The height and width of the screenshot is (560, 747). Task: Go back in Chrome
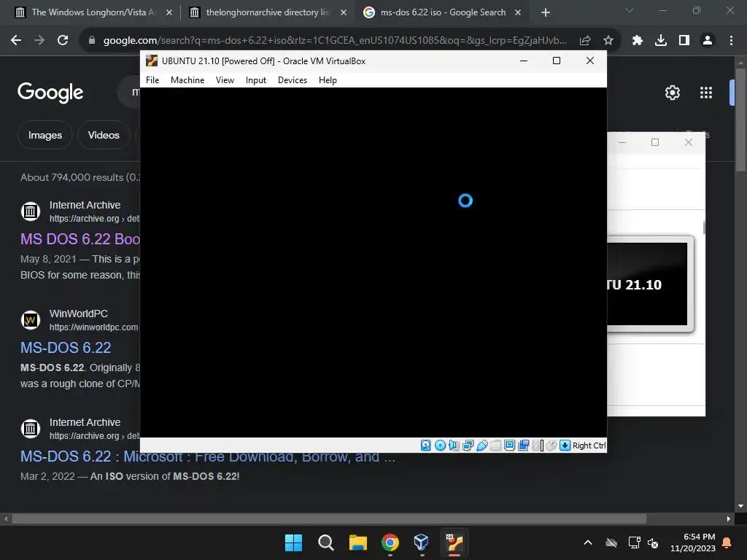point(16,41)
